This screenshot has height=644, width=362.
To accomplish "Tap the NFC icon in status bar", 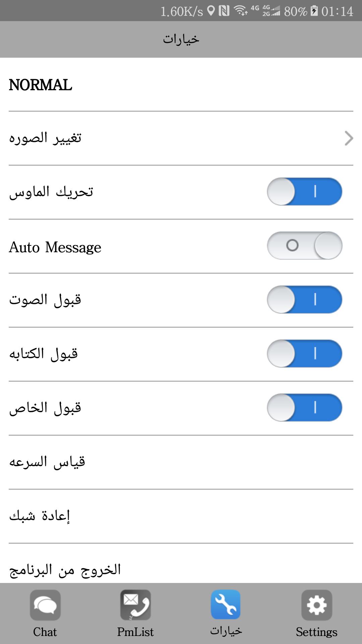I will (224, 11).
